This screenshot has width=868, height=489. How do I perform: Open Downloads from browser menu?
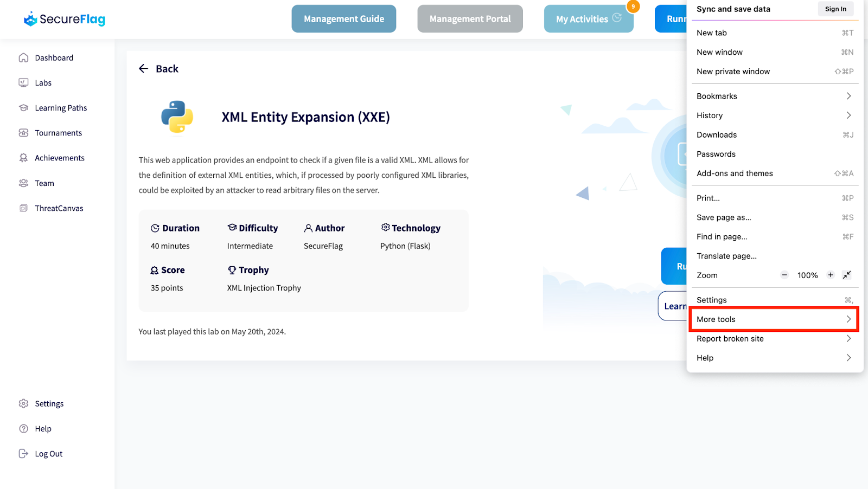(774, 134)
